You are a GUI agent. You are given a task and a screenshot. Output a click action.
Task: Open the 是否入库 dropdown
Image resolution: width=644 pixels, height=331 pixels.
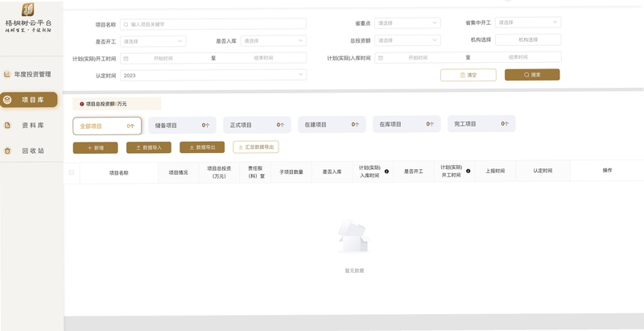tap(273, 41)
